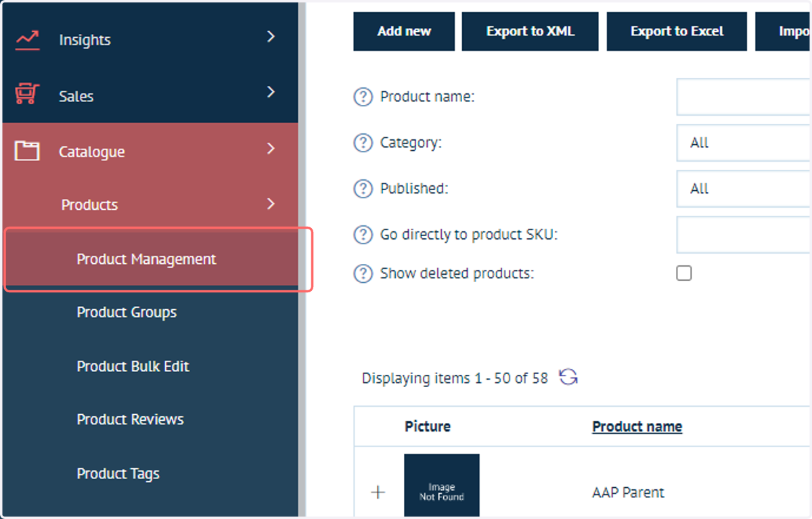Click the Sales shopping cart icon
This screenshot has width=812, height=519.
pyautogui.click(x=27, y=95)
